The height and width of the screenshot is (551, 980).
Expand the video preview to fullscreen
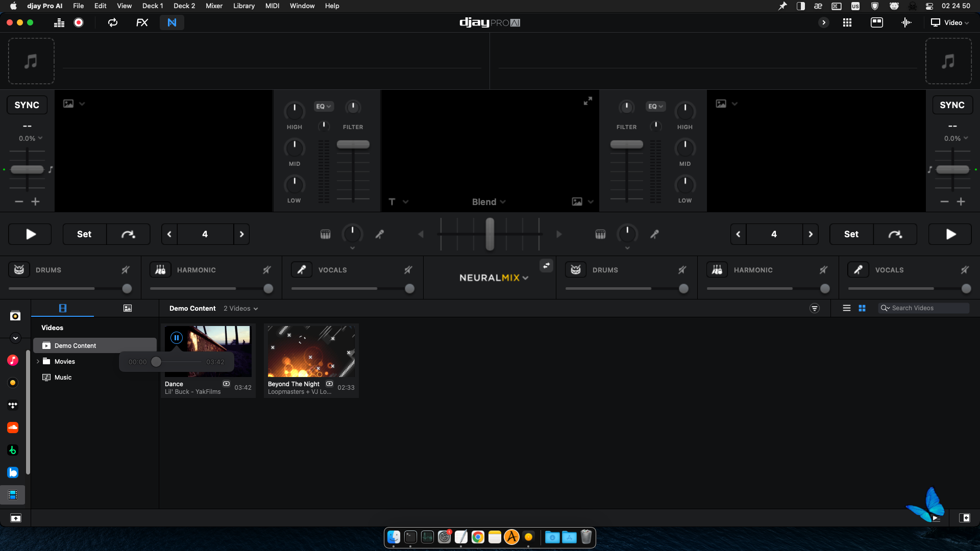click(x=588, y=101)
